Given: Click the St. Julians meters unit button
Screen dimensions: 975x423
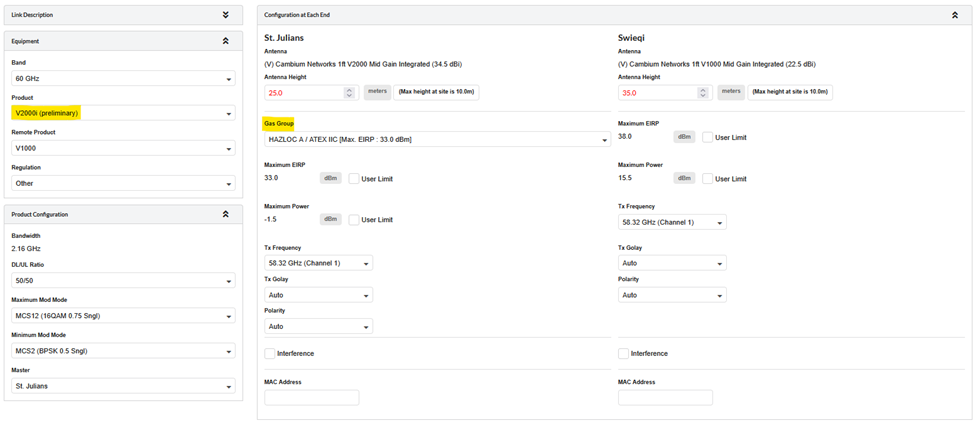Looking at the screenshot, I should coord(376,92).
